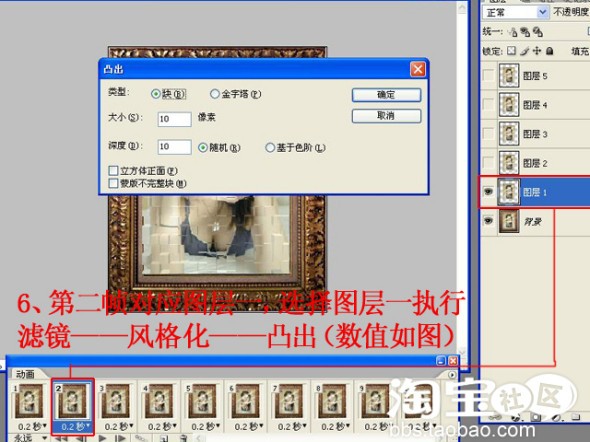This screenshot has height=442, width=590.
Task: Confirm the extrude dialog with 确定
Action: [x=386, y=95]
